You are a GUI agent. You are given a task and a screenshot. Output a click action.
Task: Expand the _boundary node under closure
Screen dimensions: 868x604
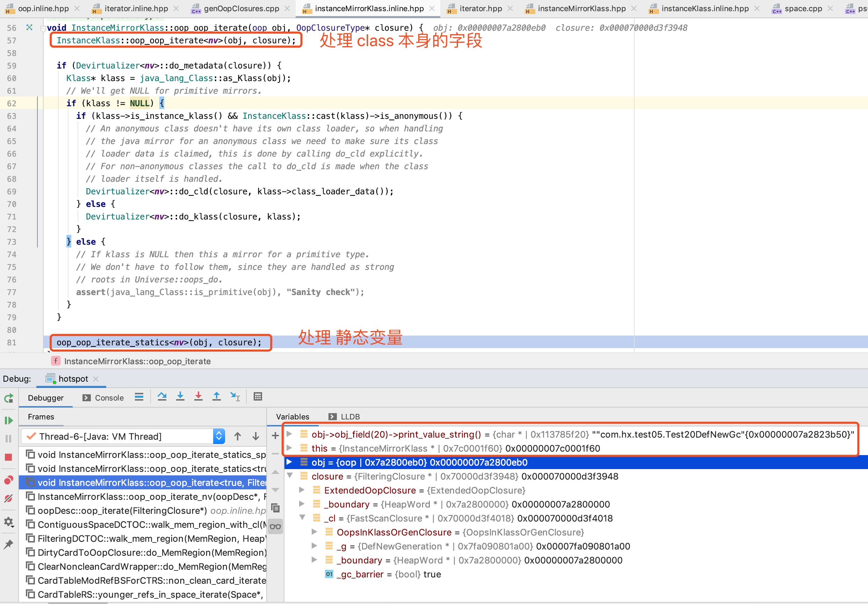pyautogui.click(x=302, y=504)
